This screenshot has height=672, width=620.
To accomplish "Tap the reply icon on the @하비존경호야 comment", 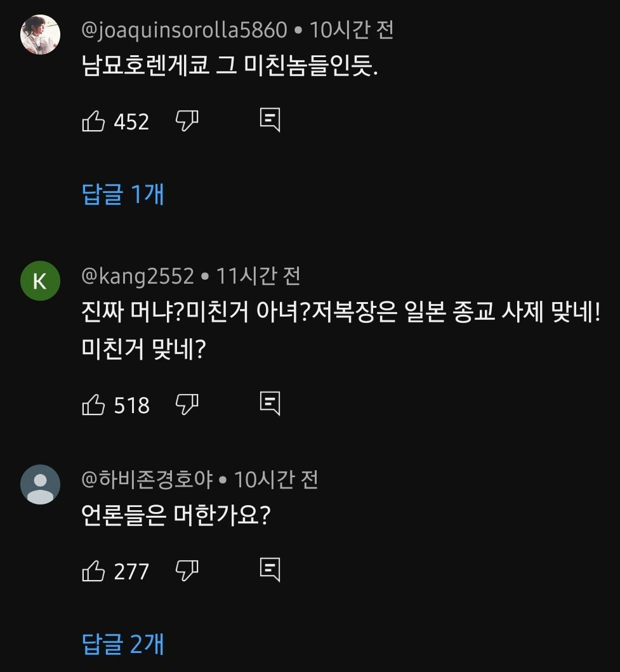I will tap(270, 570).
